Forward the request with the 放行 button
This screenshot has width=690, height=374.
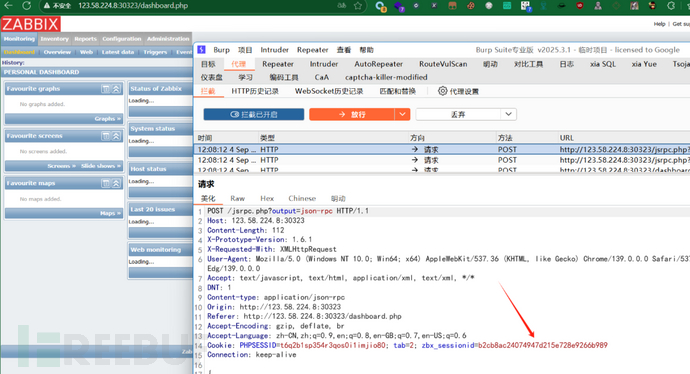(x=352, y=114)
